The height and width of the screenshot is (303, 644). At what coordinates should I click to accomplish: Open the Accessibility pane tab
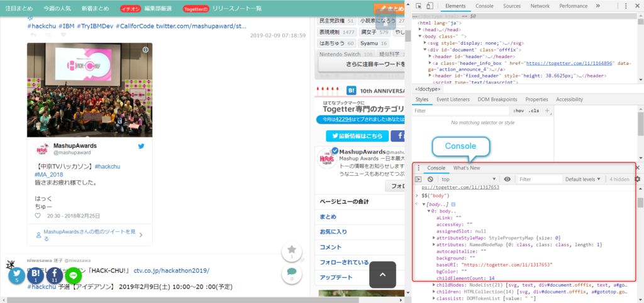tap(569, 100)
